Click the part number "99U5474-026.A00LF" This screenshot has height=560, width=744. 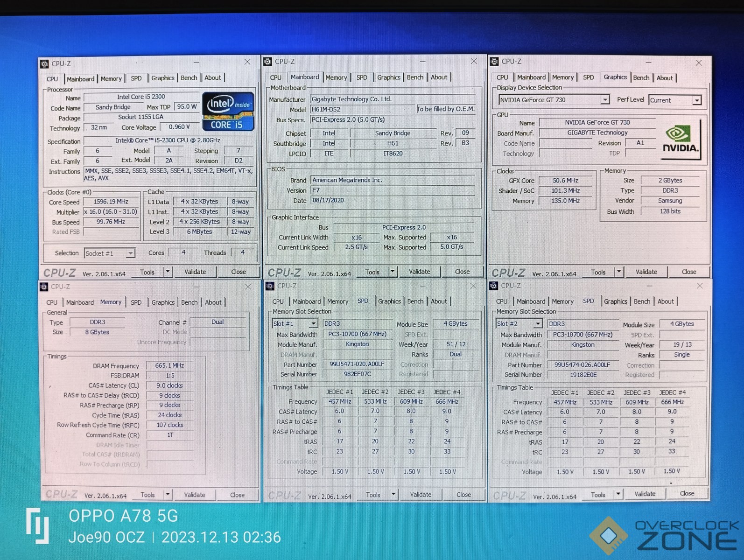(582, 365)
